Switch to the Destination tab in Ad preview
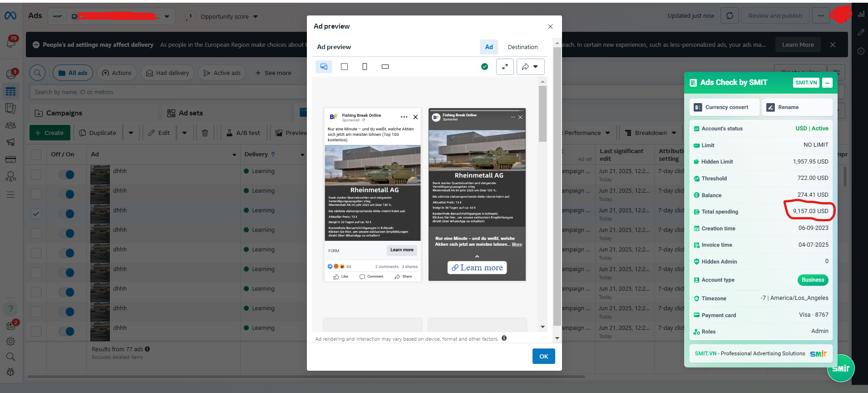 (523, 47)
